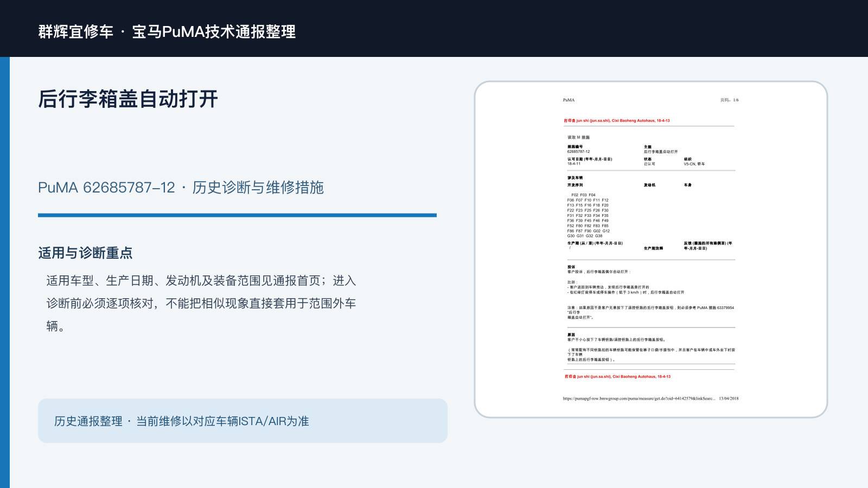Click the blue vertical accent bar on left edge
Screen dimensions: 868x488
click(x=5, y=272)
